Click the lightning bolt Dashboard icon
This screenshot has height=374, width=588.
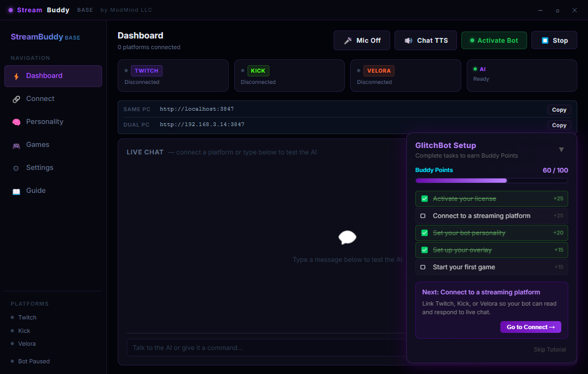16,76
